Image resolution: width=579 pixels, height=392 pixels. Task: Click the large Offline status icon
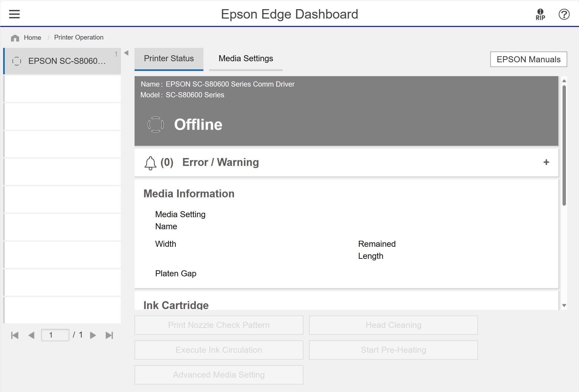click(156, 125)
